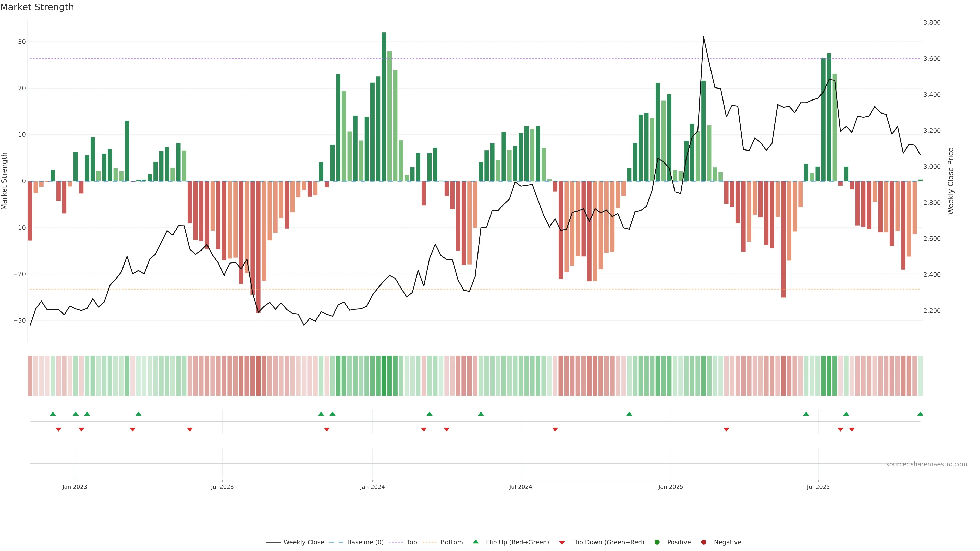Click the Weekly Close Price axis title
The width and height of the screenshot is (980, 551).
951,181
